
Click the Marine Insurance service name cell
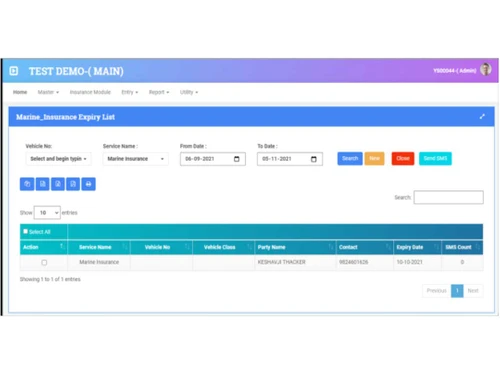(x=99, y=262)
